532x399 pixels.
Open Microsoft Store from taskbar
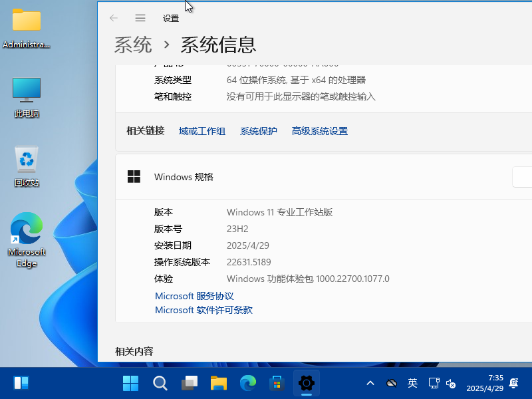[x=277, y=383]
